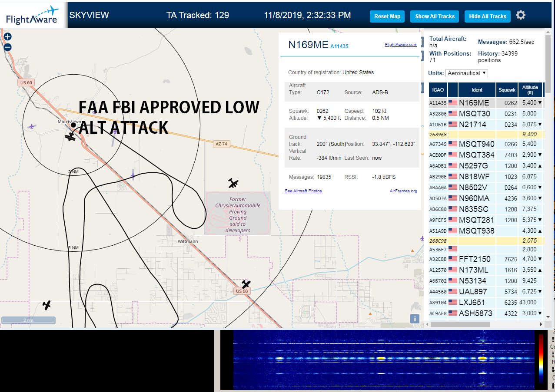Image resolution: width=555 pixels, height=392 pixels.
Task: Select black aircraft on US 60 near Wittmann
Action: [246, 284]
